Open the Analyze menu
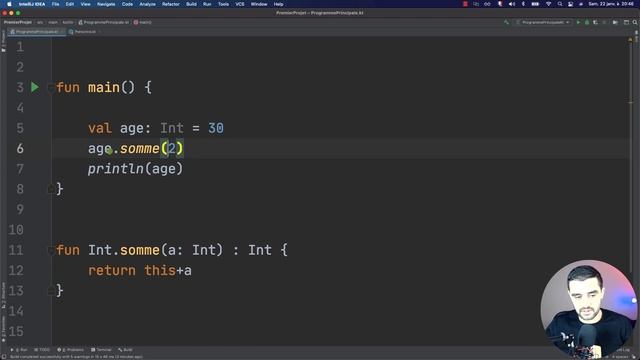Image resolution: width=640 pixels, height=360 pixels. [x=147, y=4]
